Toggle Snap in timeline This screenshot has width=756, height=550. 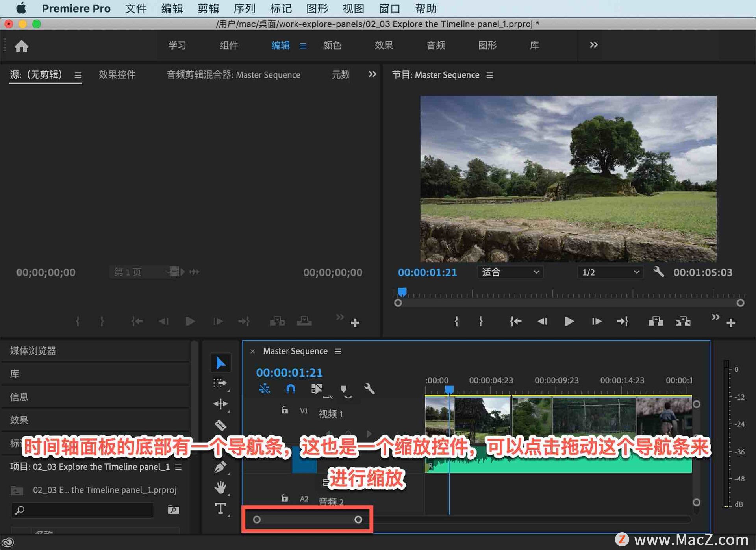tap(291, 389)
